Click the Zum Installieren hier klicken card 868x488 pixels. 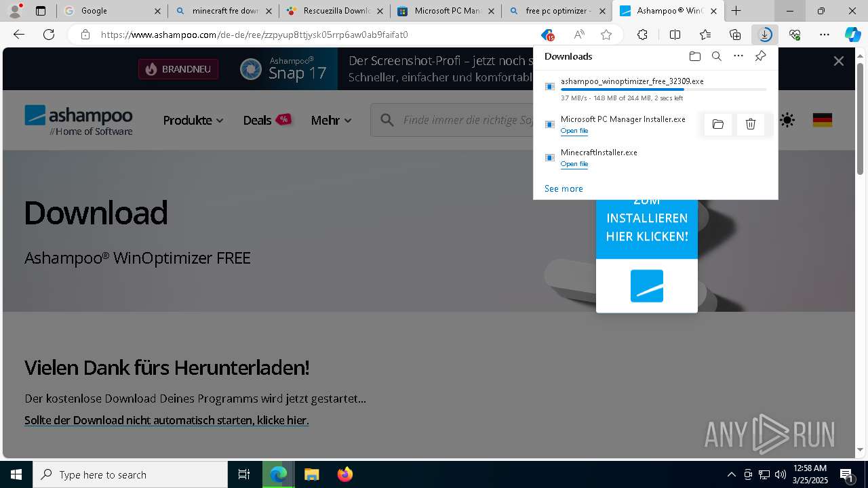click(x=647, y=256)
